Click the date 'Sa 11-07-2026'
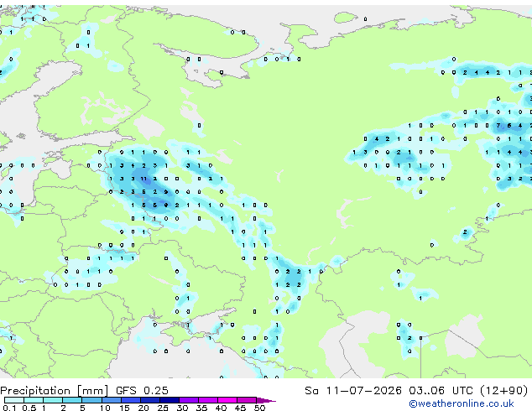Image resolution: width=532 pixels, height=411 pixels. pyautogui.click(x=353, y=391)
